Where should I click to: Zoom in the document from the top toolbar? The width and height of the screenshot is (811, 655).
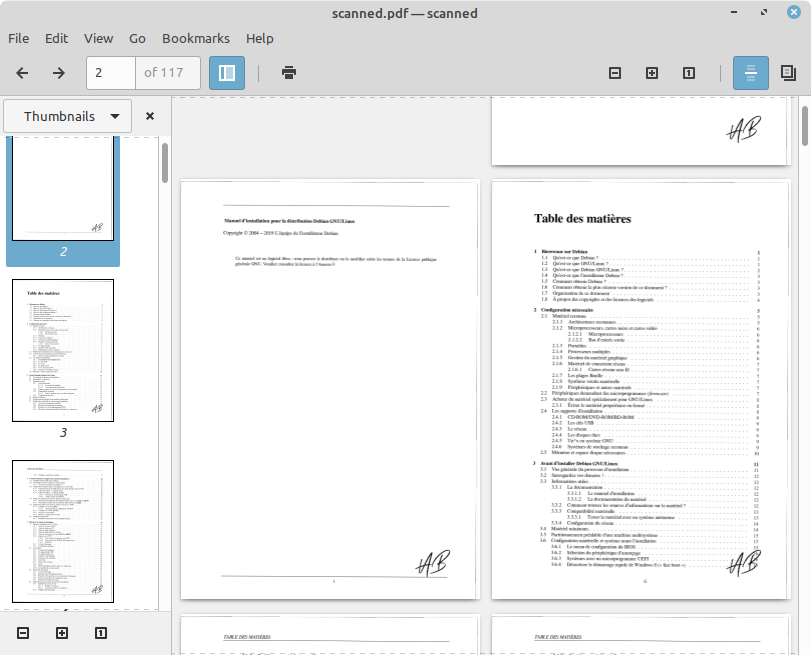652,73
